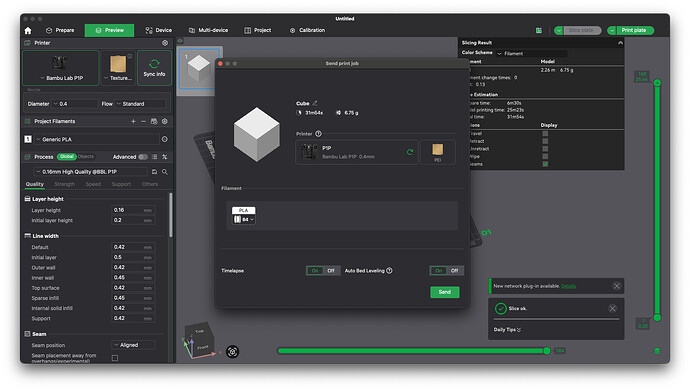The height and width of the screenshot is (390, 690).
Task: Click the Print plate button
Action: tap(634, 30)
